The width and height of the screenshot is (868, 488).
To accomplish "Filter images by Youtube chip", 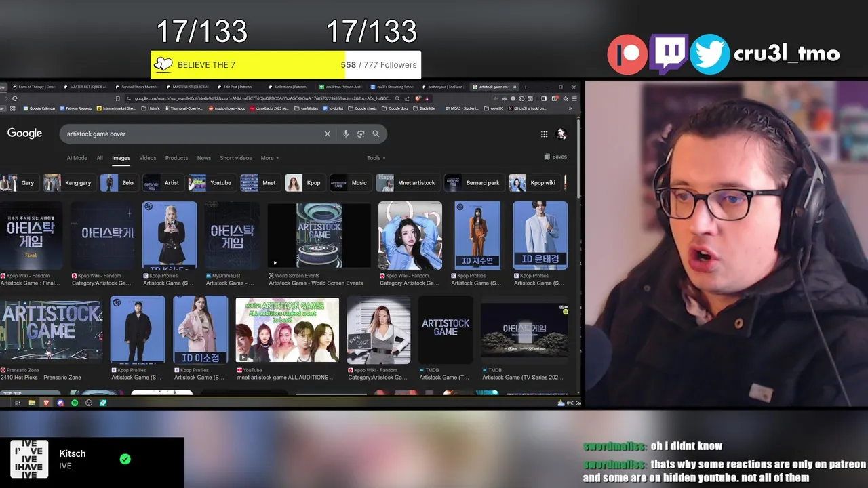I will (212, 183).
